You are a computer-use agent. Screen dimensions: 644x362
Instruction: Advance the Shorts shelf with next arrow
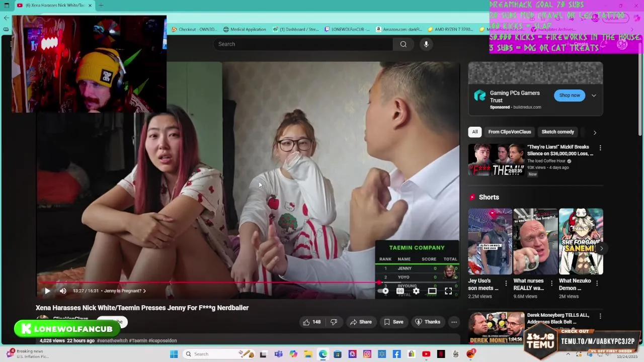[601, 248]
